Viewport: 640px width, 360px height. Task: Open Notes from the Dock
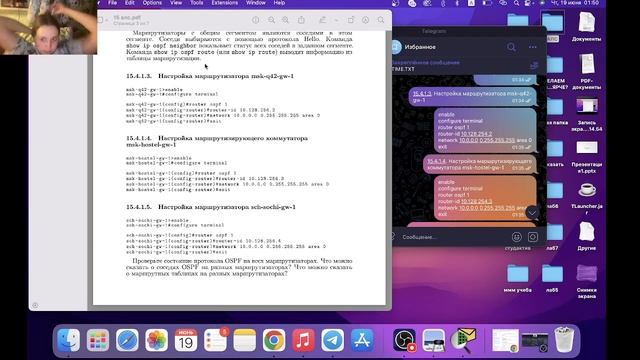(244, 340)
